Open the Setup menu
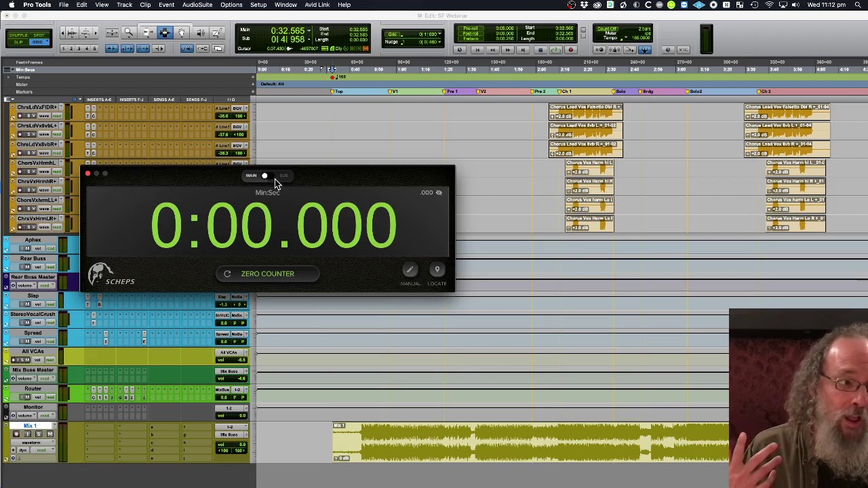Screen dimensions: 868x488 pyautogui.click(x=258, y=5)
